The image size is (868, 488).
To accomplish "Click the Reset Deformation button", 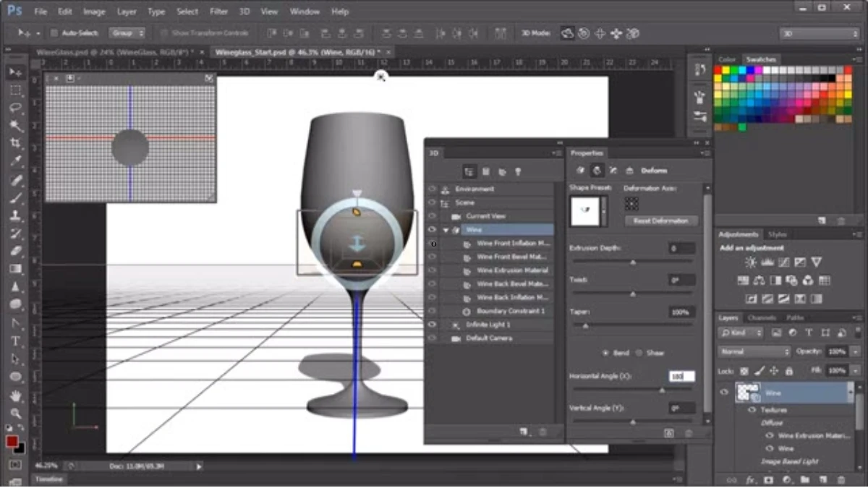I will 661,221.
